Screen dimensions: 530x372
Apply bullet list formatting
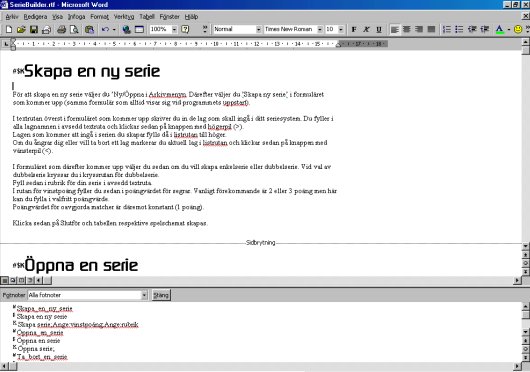(459, 29)
